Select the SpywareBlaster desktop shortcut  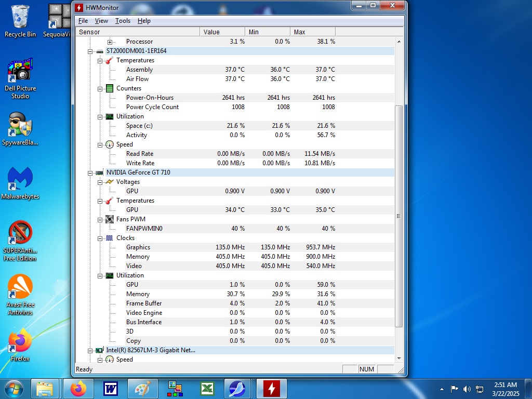(x=20, y=129)
